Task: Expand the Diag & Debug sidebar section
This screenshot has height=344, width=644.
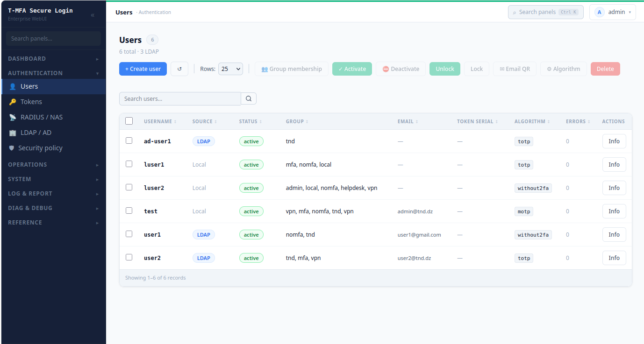Action: tap(53, 208)
